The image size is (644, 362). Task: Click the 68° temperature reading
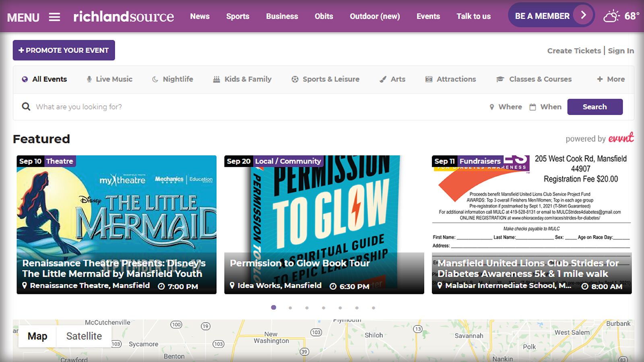coord(632,16)
